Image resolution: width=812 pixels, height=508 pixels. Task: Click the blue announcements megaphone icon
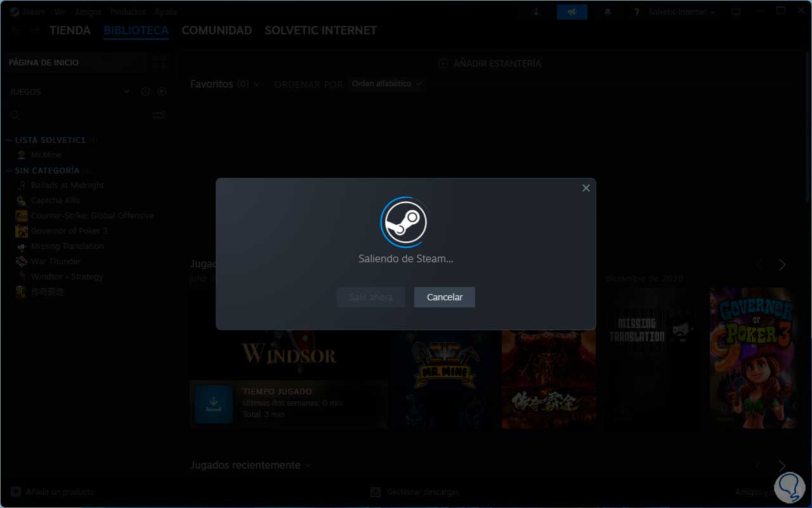pyautogui.click(x=572, y=12)
